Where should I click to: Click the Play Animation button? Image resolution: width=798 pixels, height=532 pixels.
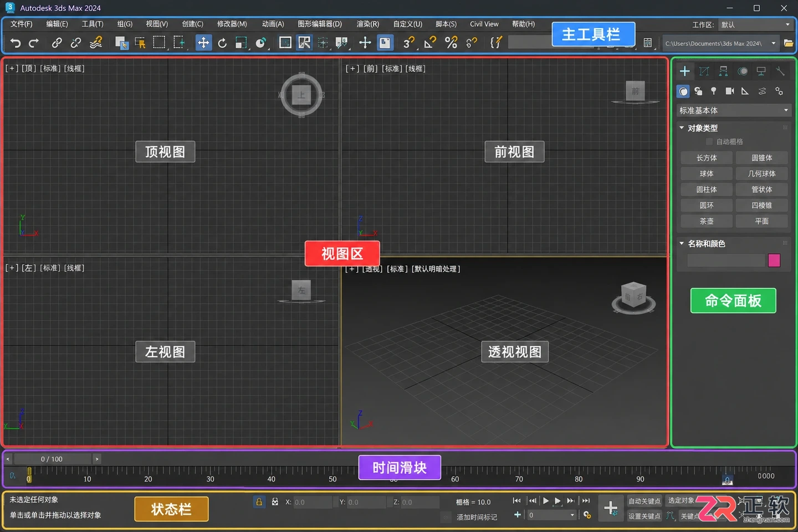click(546, 500)
